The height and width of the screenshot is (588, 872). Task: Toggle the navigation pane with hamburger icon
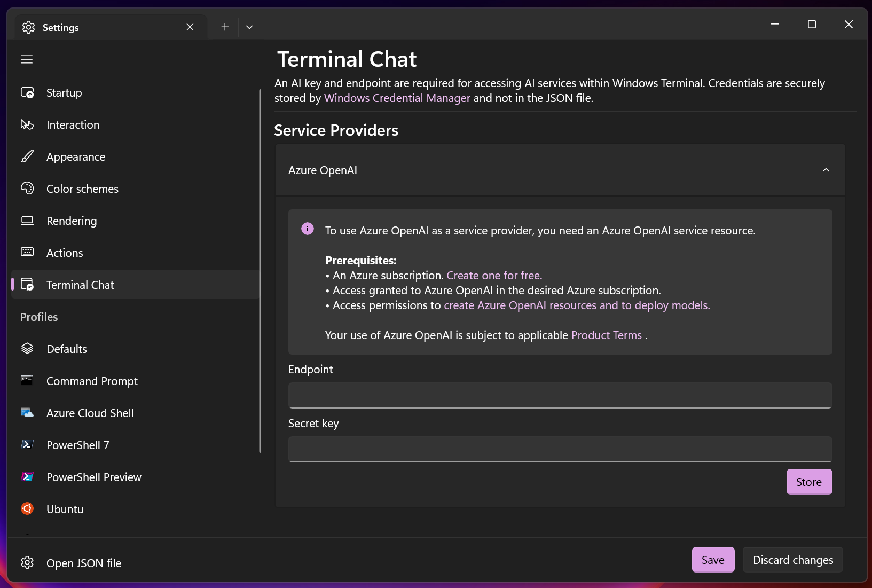click(x=26, y=59)
